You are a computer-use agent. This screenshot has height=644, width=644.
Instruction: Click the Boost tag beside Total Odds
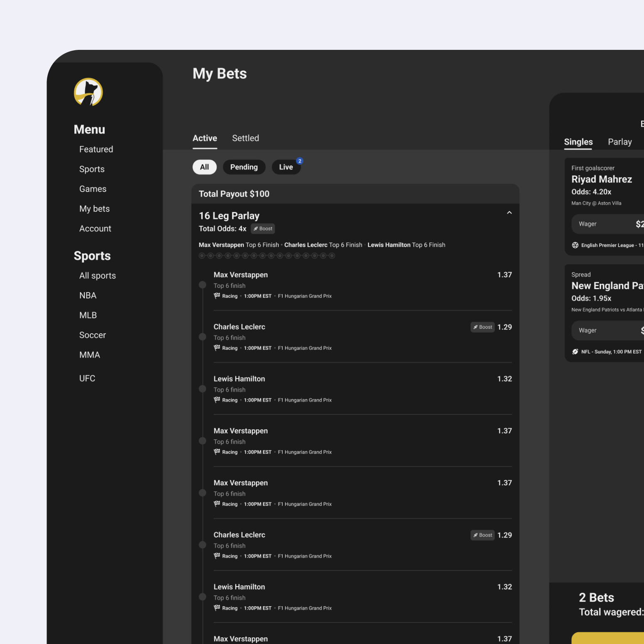click(x=263, y=229)
